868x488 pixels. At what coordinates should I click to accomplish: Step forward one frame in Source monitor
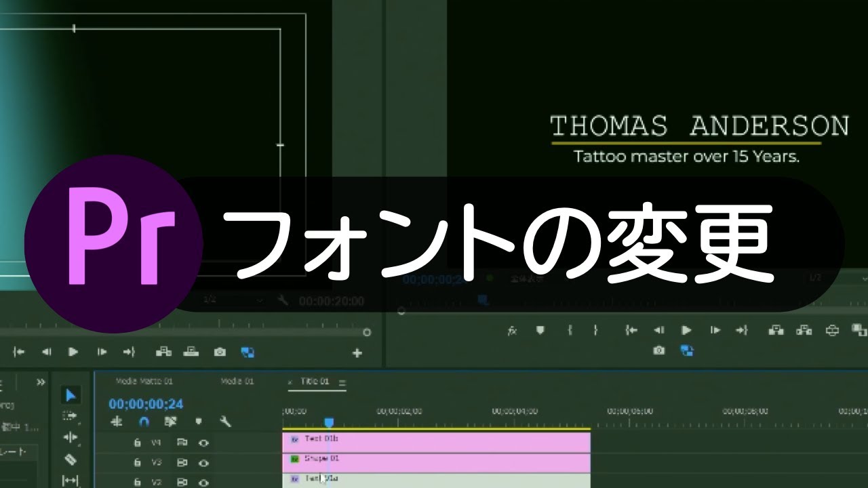point(102,352)
